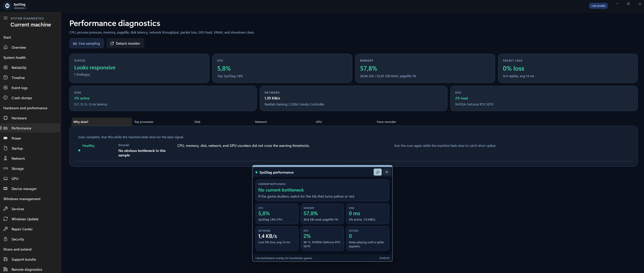Click the GPU sidebar icon

6,178
